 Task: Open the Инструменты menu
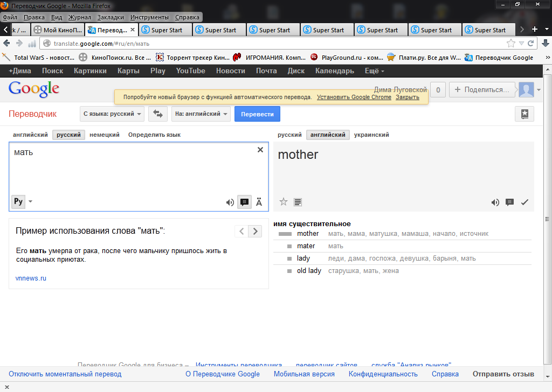149,17
